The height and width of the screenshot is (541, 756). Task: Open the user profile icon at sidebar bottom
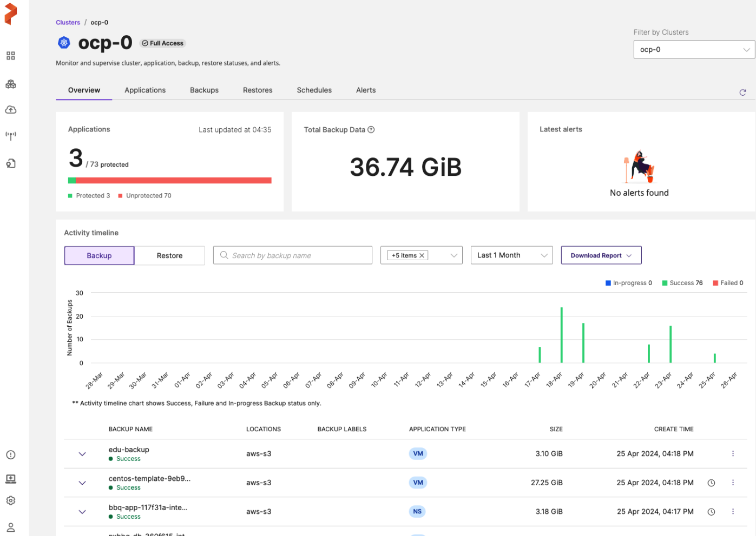[11, 527]
